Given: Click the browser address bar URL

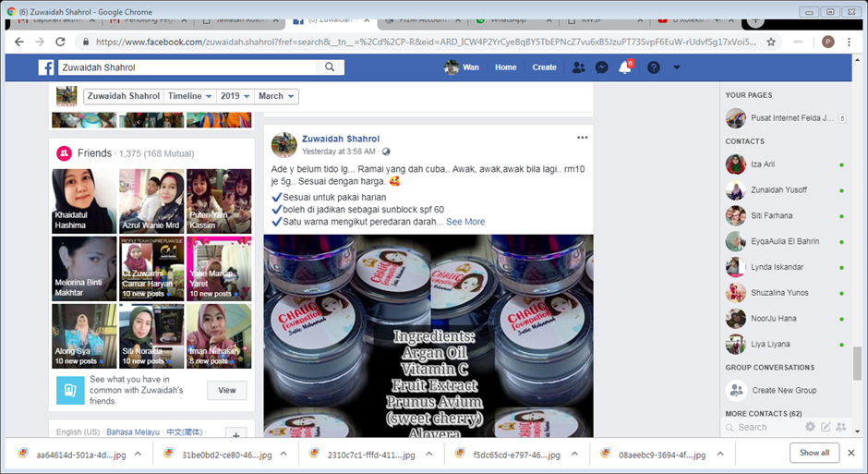Looking at the screenshot, I should [x=426, y=42].
